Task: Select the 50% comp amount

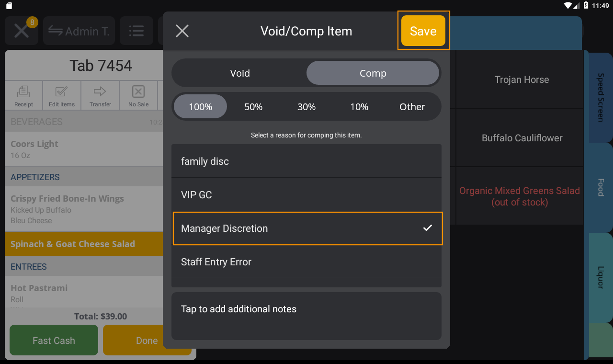Action: point(253,106)
